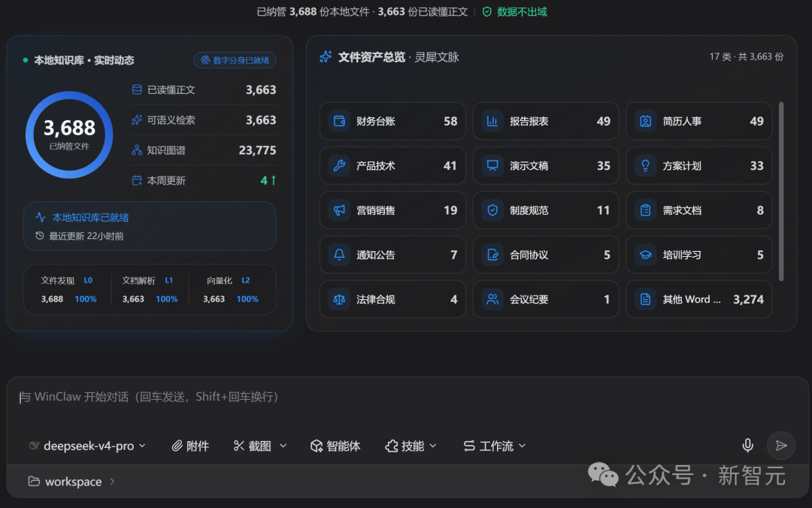Click the 可语义检索 sparkle icon

(x=137, y=120)
